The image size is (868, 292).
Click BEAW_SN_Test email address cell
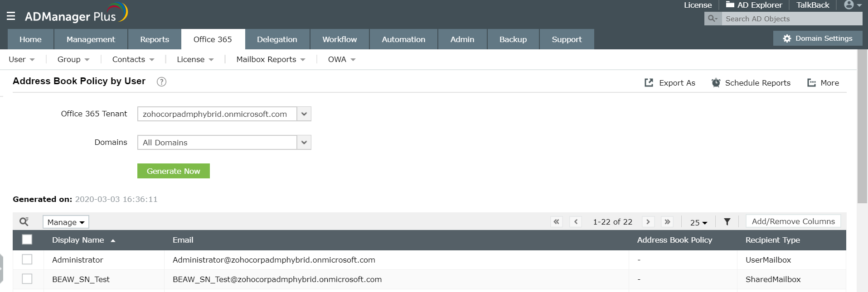point(277,279)
